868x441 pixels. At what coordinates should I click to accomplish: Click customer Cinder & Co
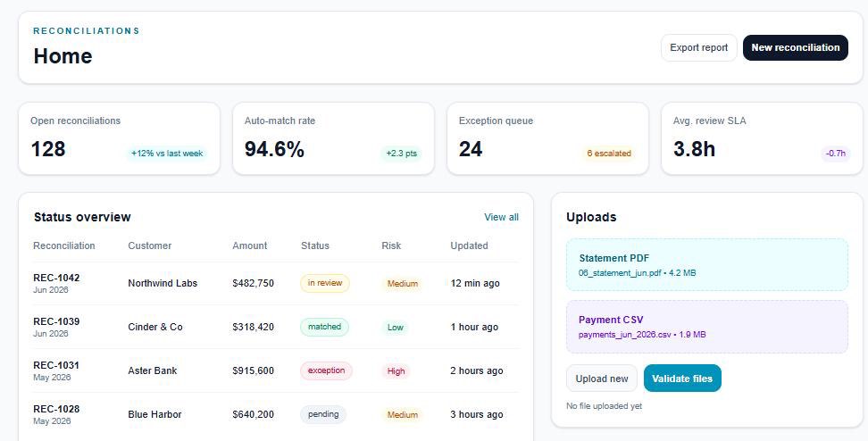(x=155, y=327)
